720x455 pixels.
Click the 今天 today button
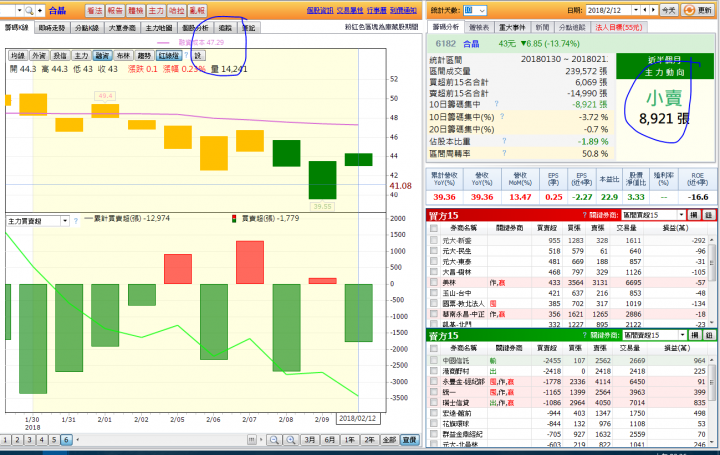[669, 10]
